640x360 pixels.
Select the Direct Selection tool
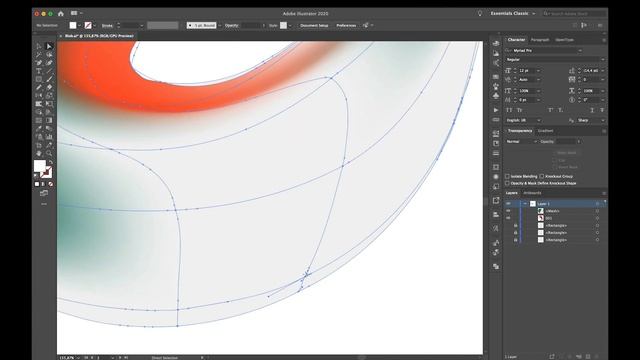tap(49, 47)
